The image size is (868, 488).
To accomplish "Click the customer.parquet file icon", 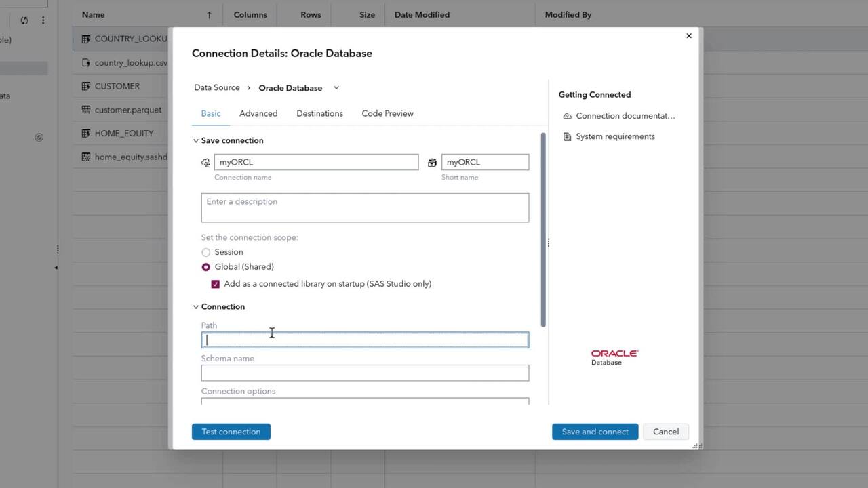I will coord(86,110).
